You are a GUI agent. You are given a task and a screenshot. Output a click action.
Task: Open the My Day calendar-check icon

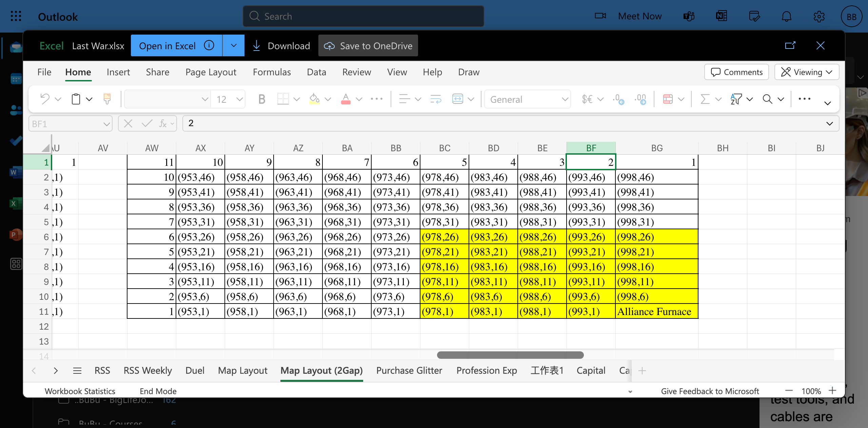tap(754, 16)
